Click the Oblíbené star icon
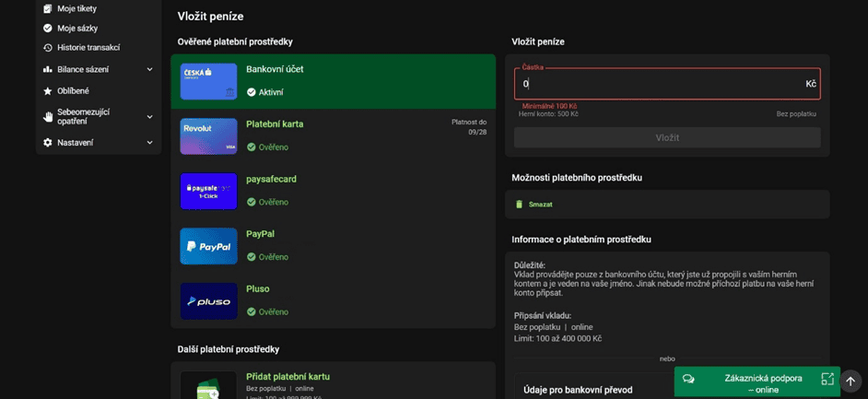This screenshot has width=868, height=399. pos(48,90)
